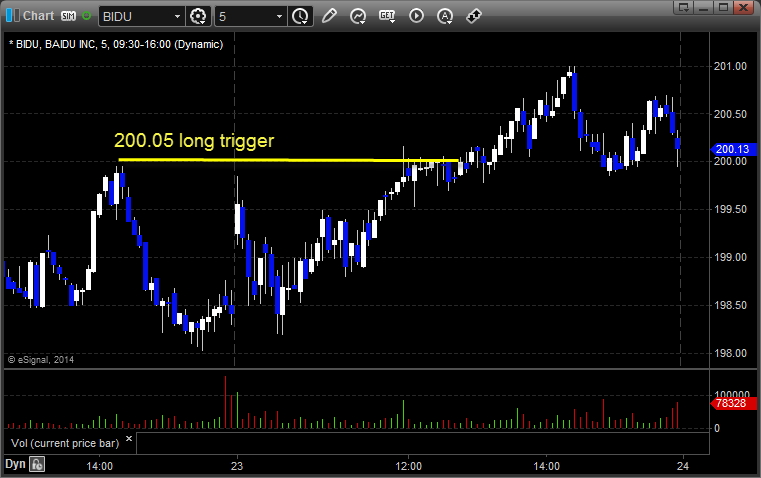The image size is (761, 478).
Task: Close the Vol current price bar study
Action: (x=129, y=439)
